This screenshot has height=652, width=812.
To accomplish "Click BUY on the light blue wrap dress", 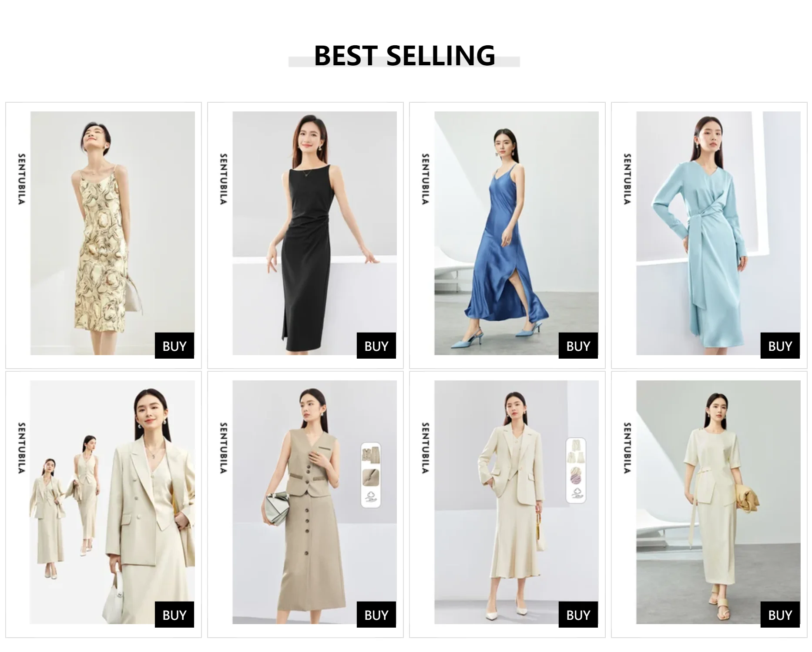I will [x=780, y=346].
